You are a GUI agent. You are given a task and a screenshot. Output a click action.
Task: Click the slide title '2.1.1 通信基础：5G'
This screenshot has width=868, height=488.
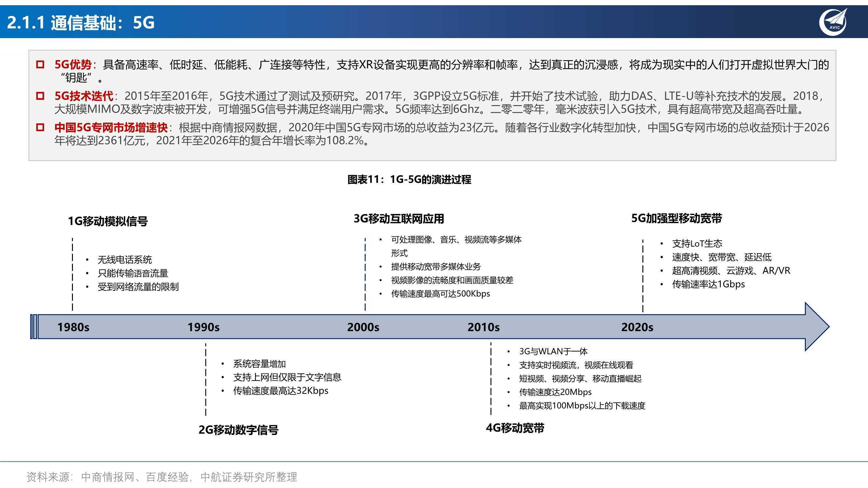pos(80,23)
